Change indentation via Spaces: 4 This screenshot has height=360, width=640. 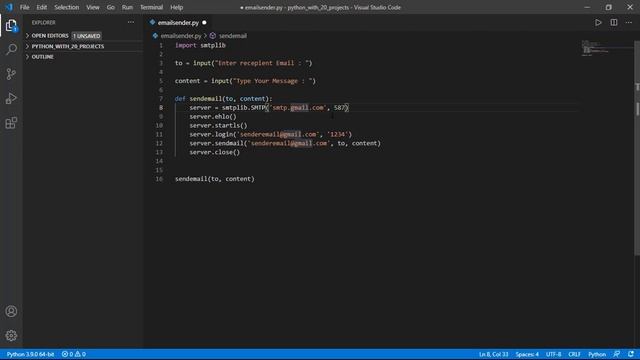click(x=527, y=354)
